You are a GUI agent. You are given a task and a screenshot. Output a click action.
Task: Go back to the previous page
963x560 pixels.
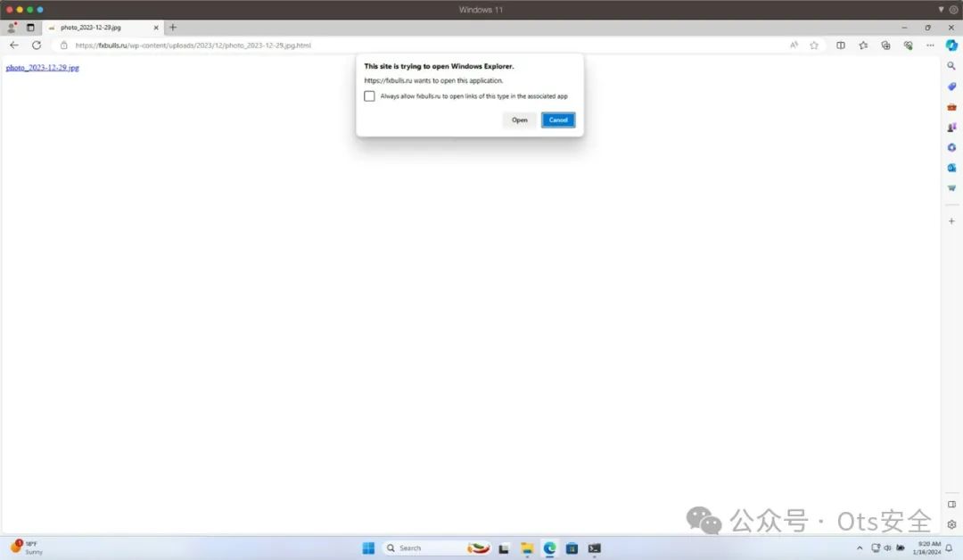tap(14, 45)
